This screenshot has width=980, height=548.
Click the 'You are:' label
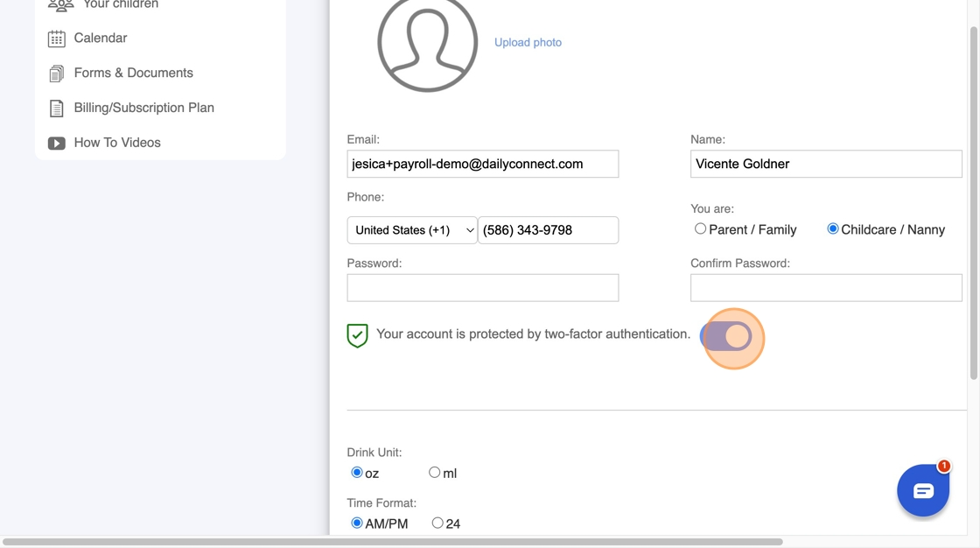(712, 209)
